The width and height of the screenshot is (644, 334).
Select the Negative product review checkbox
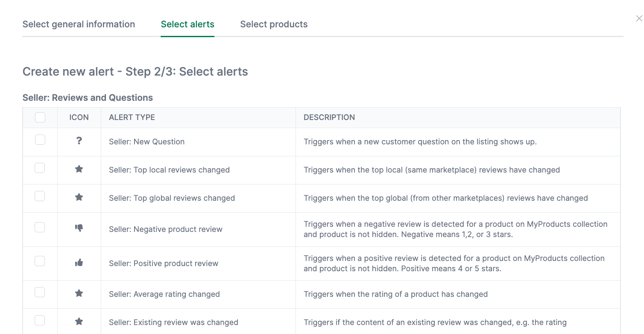(40, 227)
